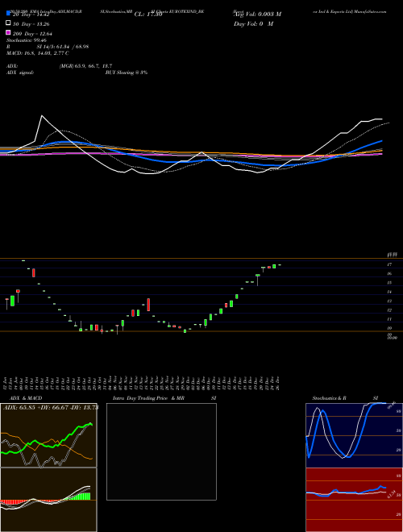
Task: Click the ADX (MGR) 65.9, 66.7, 13.7 values
Action: 85,66
